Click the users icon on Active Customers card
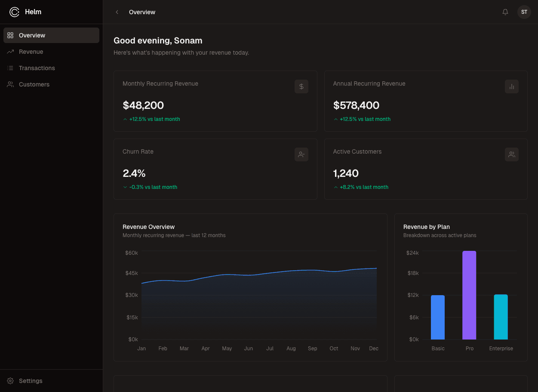 [511, 154]
